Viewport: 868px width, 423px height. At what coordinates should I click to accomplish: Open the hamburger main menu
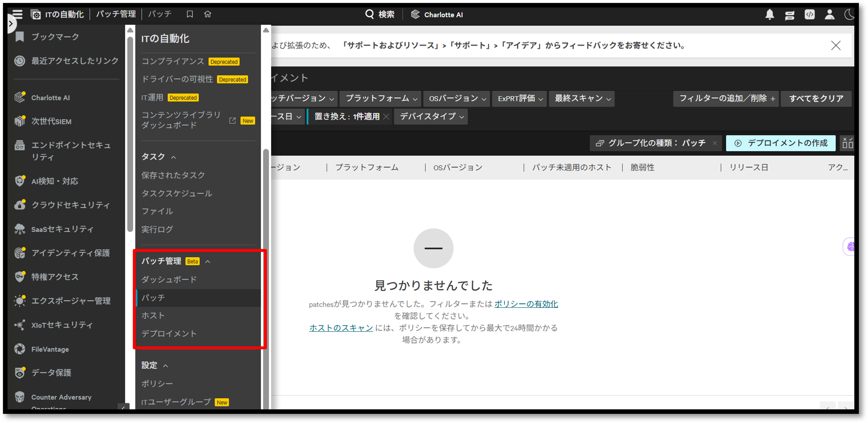(x=18, y=14)
